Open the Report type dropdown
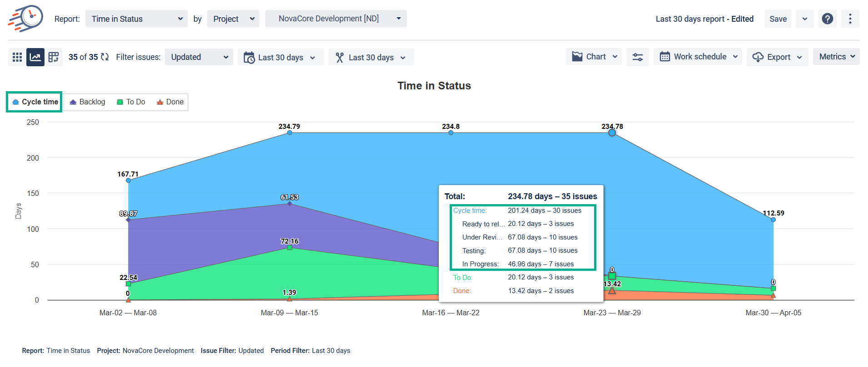The height and width of the screenshot is (367, 868). [136, 19]
